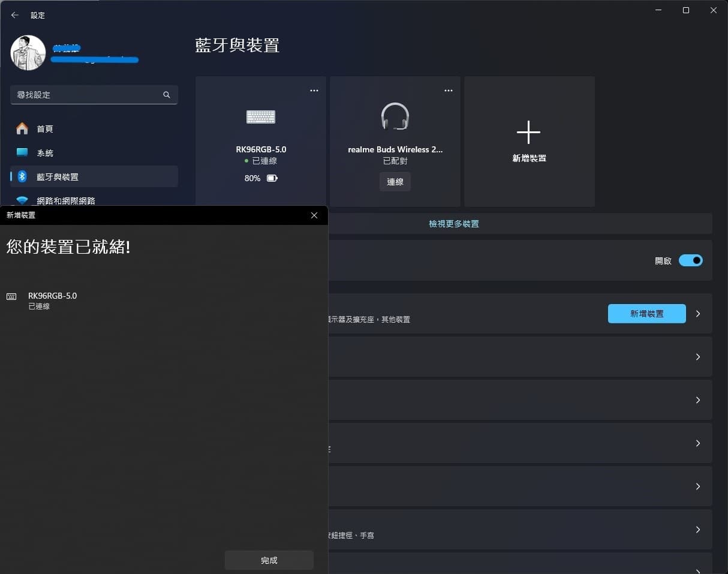The height and width of the screenshot is (574, 728).
Task: Open 首頁 in the sidebar
Action: coord(94,128)
